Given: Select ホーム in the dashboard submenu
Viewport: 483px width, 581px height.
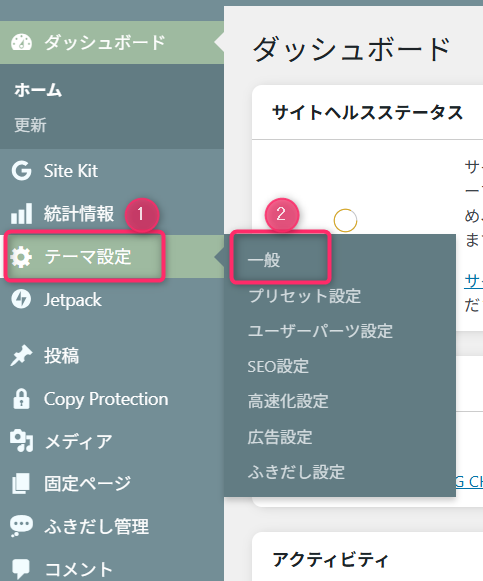Looking at the screenshot, I should tap(38, 90).
